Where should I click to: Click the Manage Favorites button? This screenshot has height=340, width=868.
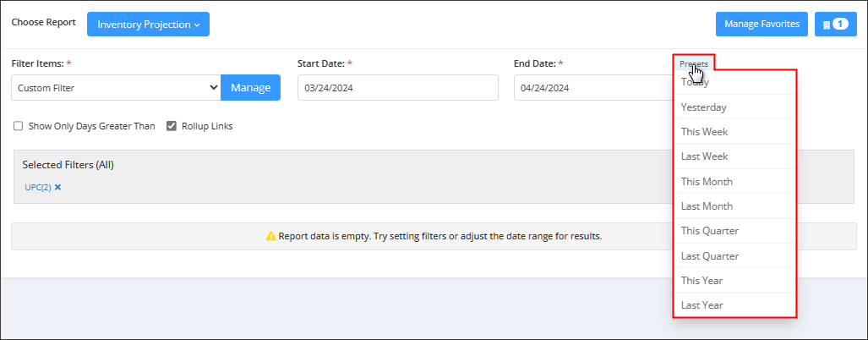pyautogui.click(x=762, y=25)
